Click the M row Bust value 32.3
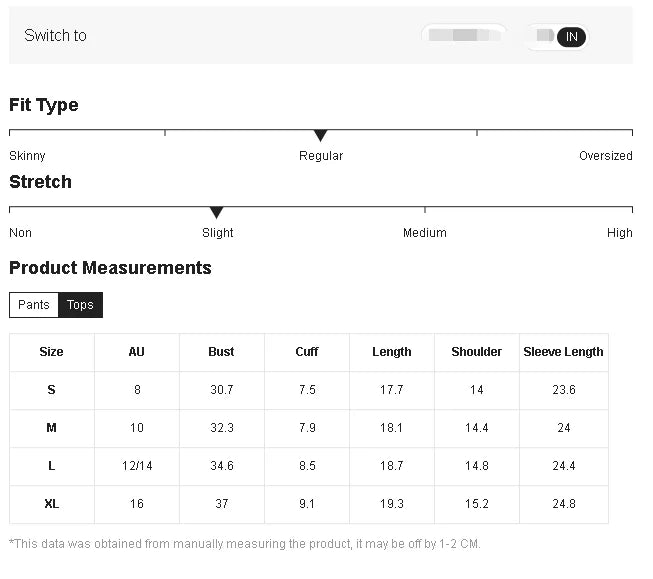This screenshot has height=579, width=653. [x=221, y=428]
